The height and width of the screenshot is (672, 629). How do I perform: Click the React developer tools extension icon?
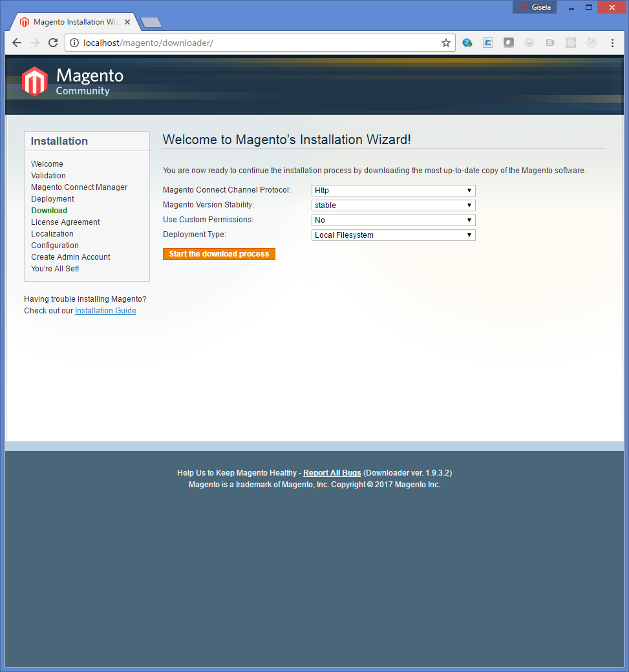(571, 43)
